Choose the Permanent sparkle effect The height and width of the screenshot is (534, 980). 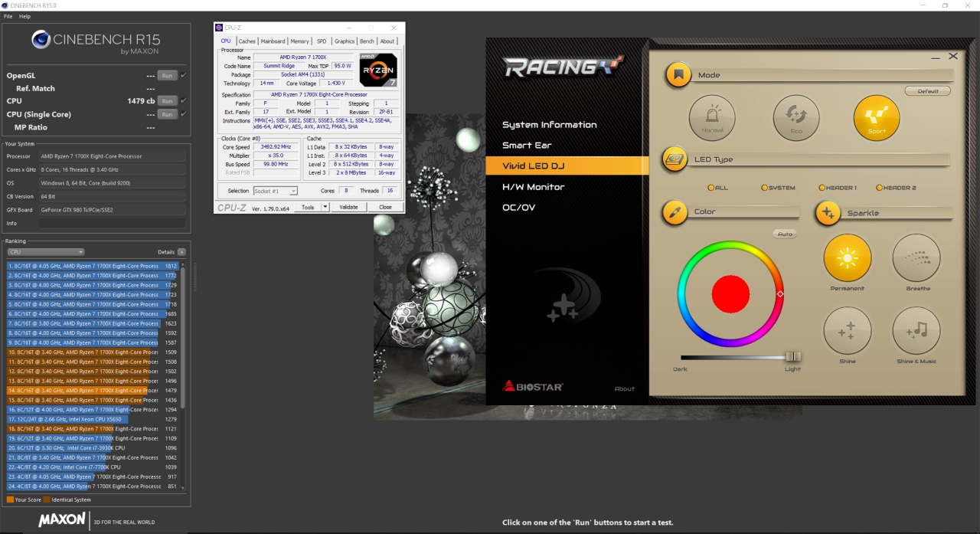click(x=847, y=258)
